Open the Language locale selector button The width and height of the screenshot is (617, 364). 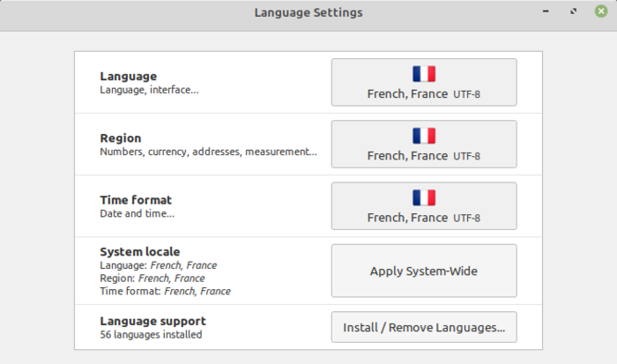(x=424, y=83)
